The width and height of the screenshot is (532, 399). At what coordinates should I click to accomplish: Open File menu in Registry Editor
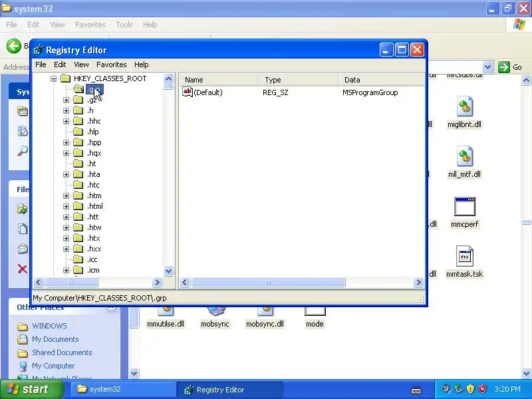click(x=41, y=65)
